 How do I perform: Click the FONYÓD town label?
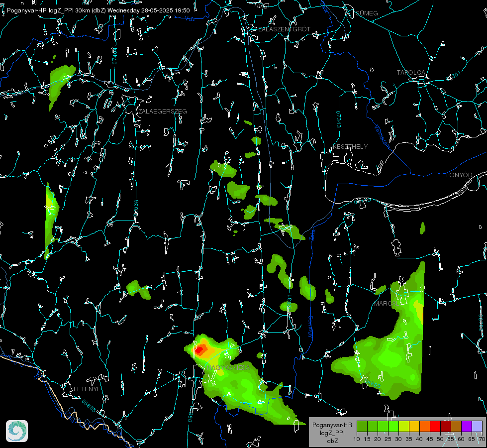click(459, 175)
